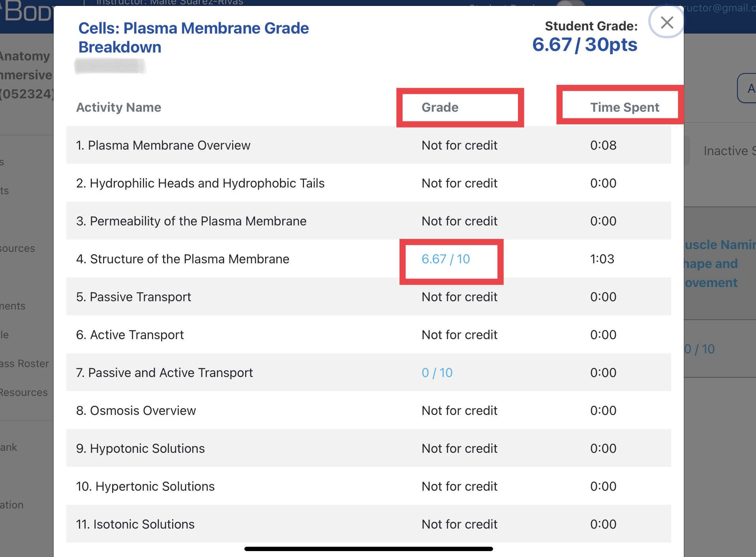
Task: Select the Isotonic Solutions activity row
Action: click(x=135, y=524)
